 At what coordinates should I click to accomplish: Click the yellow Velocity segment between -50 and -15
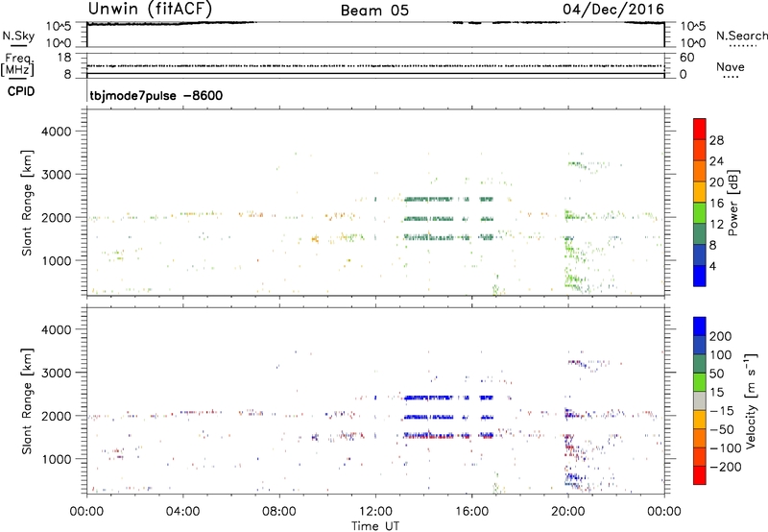pos(700,420)
